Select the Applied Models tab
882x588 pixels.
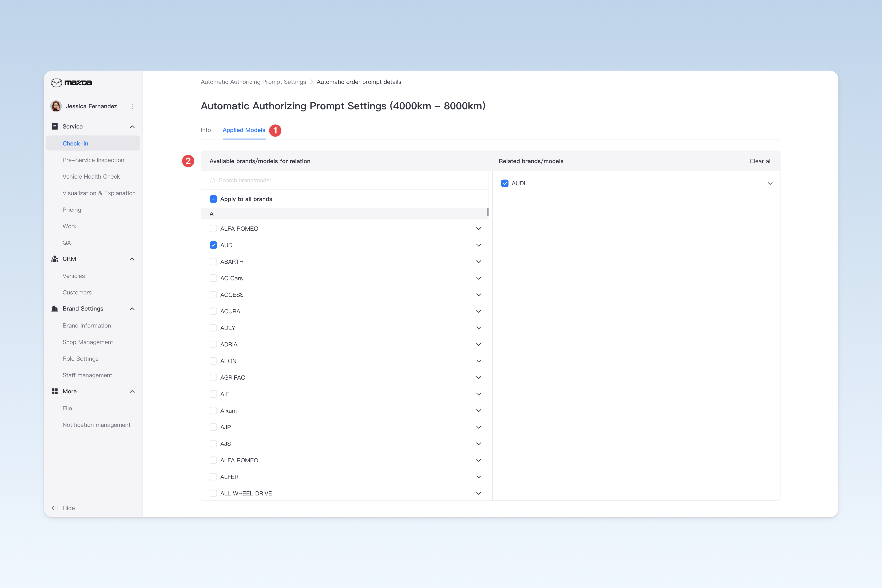(244, 130)
